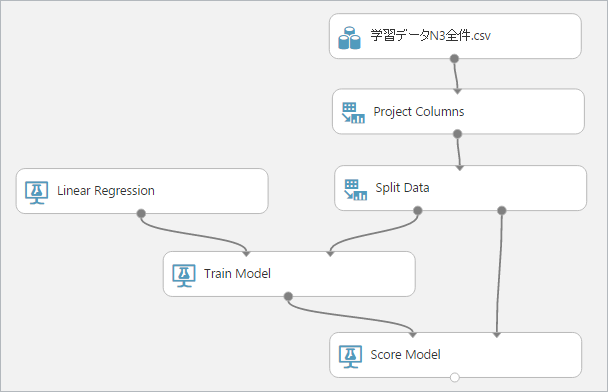Viewport: 608px width, 392px height.
Task: Click the Split Data module icon
Action: (356, 189)
